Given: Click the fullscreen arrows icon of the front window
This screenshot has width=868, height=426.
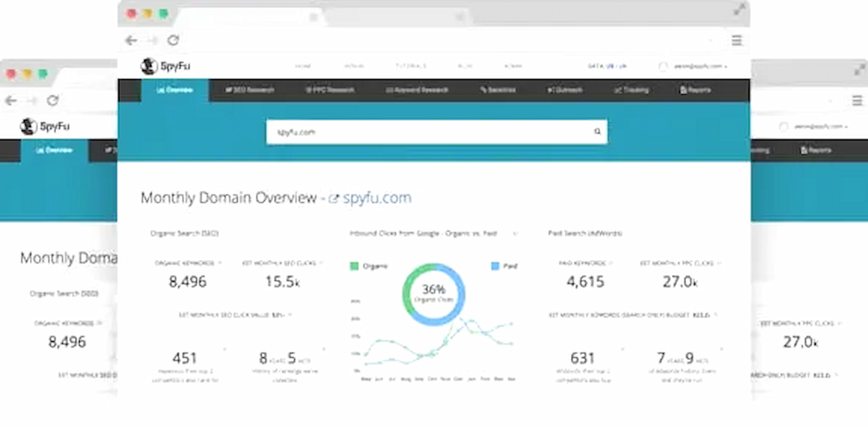Looking at the screenshot, I should (740, 9).
